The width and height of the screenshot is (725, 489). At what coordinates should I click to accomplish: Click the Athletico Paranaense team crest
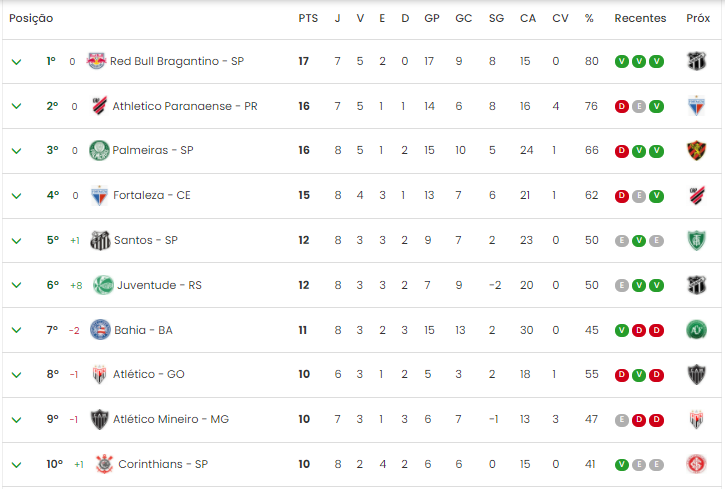[99, 106]
